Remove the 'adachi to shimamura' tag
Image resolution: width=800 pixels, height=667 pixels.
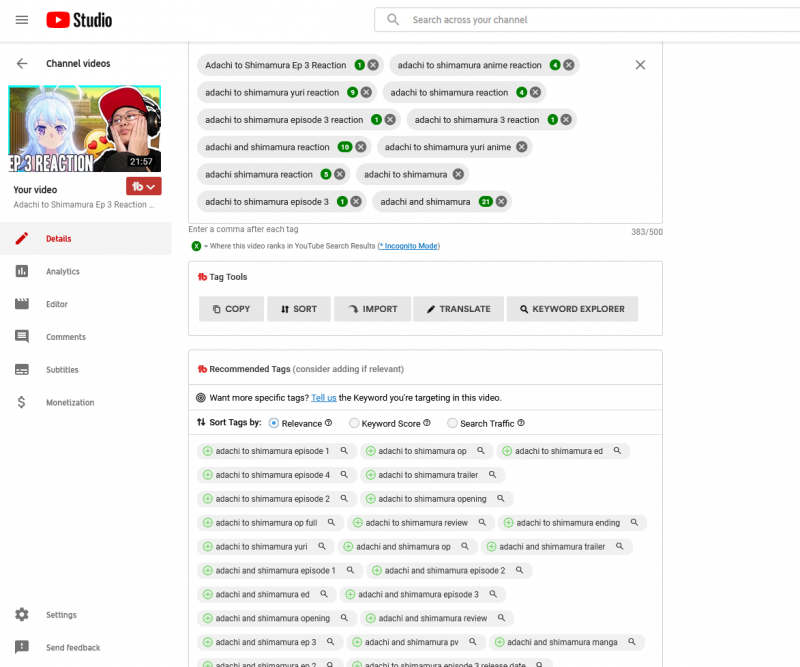click(x=458, y=174)
